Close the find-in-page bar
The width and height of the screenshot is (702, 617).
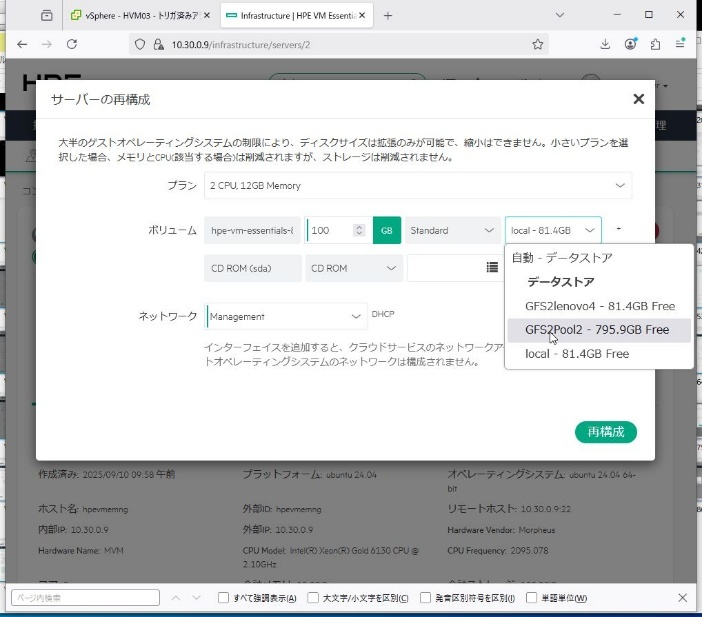click(683, 598)
